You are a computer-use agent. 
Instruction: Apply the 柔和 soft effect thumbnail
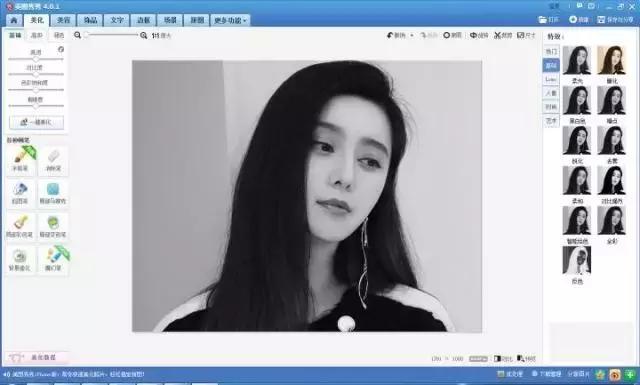click(x=577, y=180)
